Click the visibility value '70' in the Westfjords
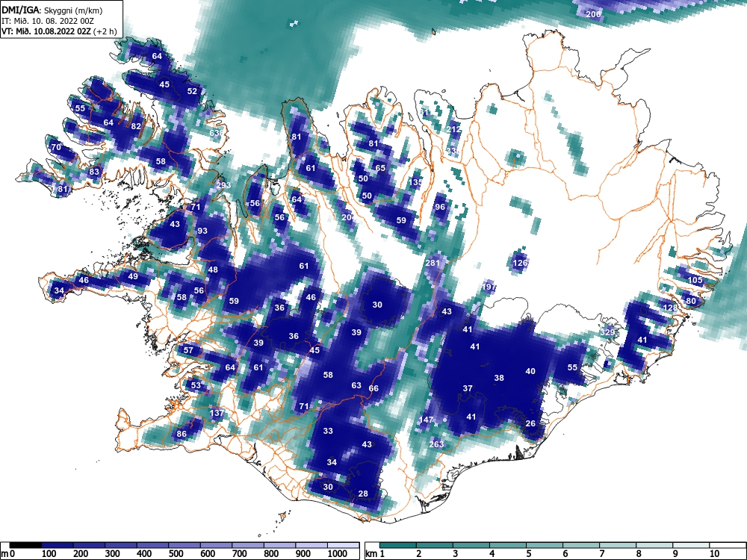 [56, 147]
